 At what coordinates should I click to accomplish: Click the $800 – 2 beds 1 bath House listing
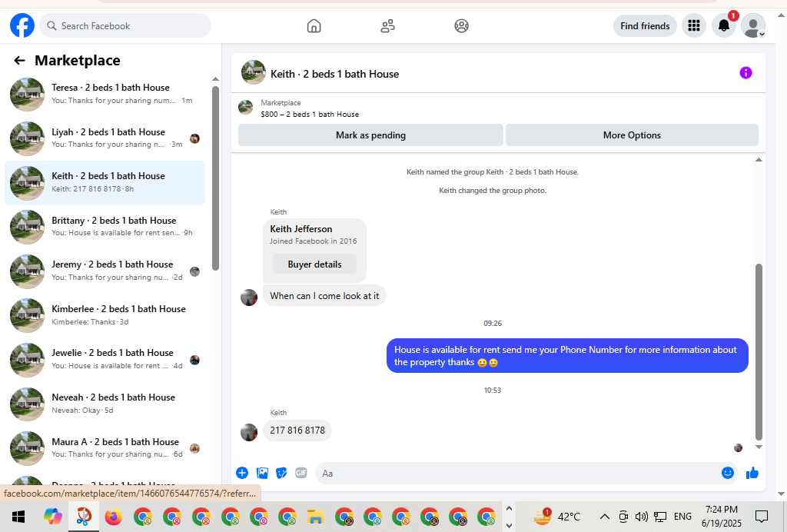point(310,114)
